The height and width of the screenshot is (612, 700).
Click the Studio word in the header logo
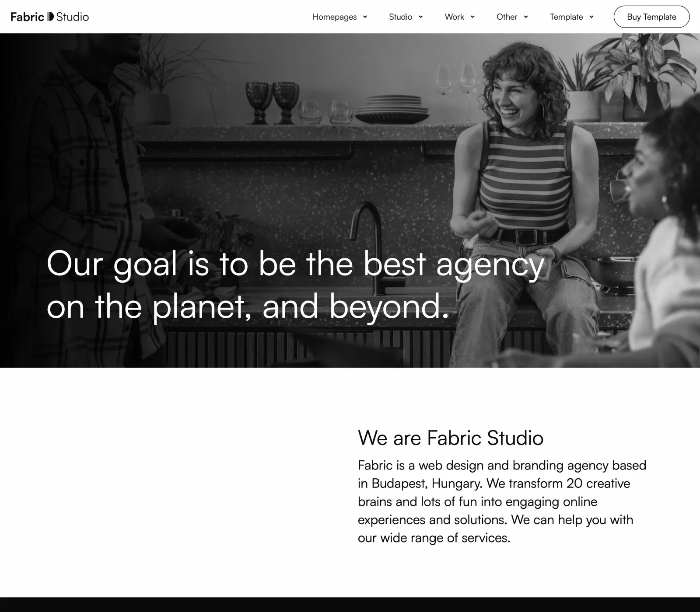73,17
